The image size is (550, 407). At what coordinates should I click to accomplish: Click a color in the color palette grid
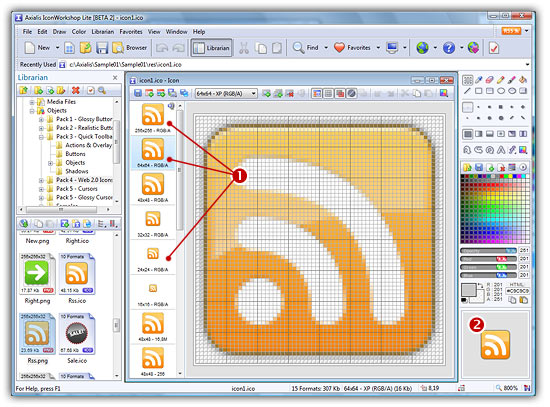point(495,208)
